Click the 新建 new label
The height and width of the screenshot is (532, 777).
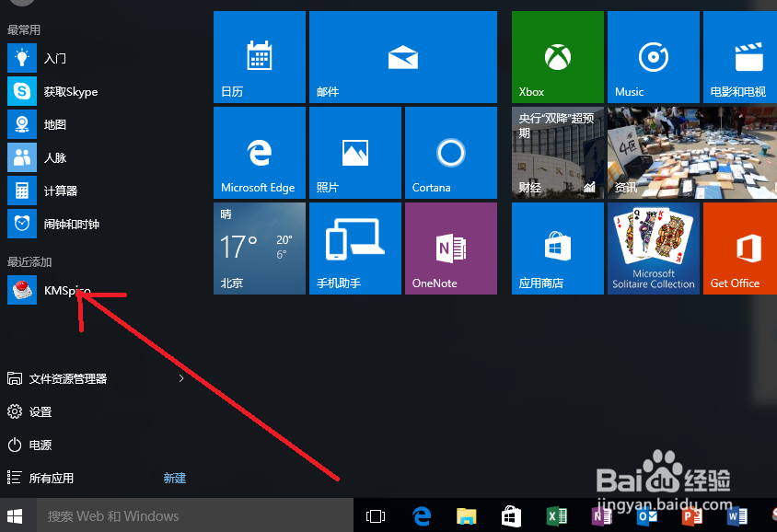point(175,478)
